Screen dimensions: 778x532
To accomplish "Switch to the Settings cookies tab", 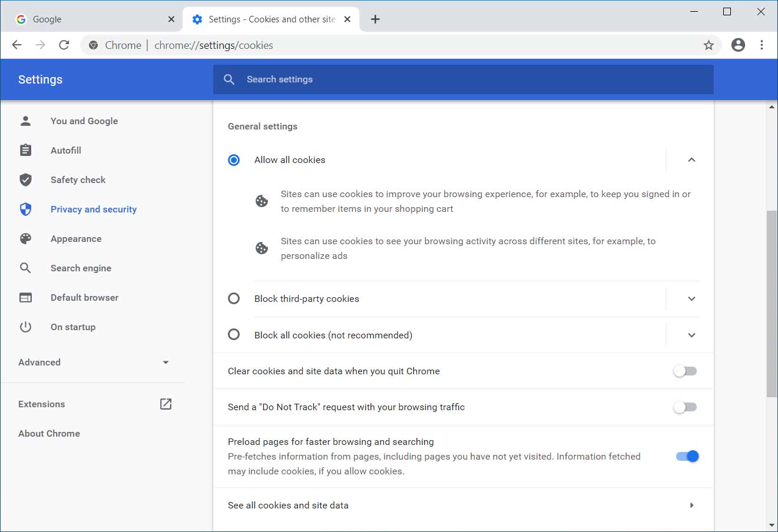I will (x=271, y=19).
